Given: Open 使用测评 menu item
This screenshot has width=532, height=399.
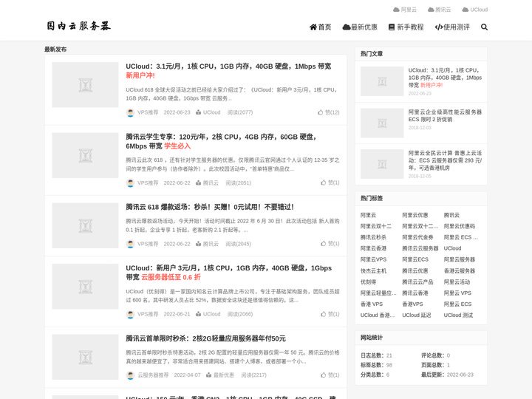Looking at the screenshot, I should pyautogui.click(x=452, y=27).
